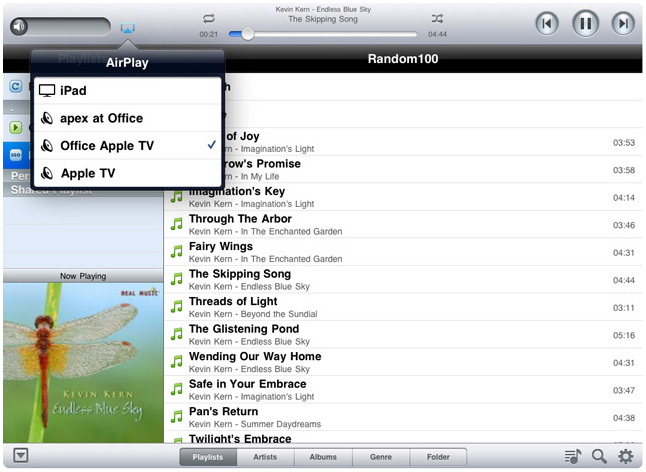Switch to the Folder tab
This screenshot has height=472, width=646.
(x=438, y=457)
